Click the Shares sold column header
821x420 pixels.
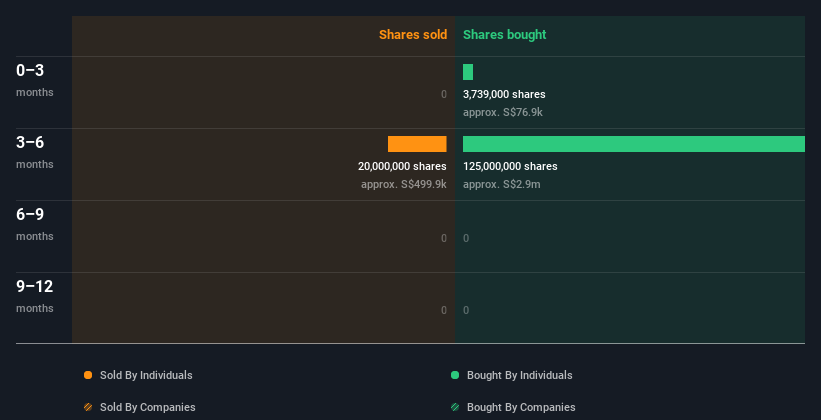point(413,35)
